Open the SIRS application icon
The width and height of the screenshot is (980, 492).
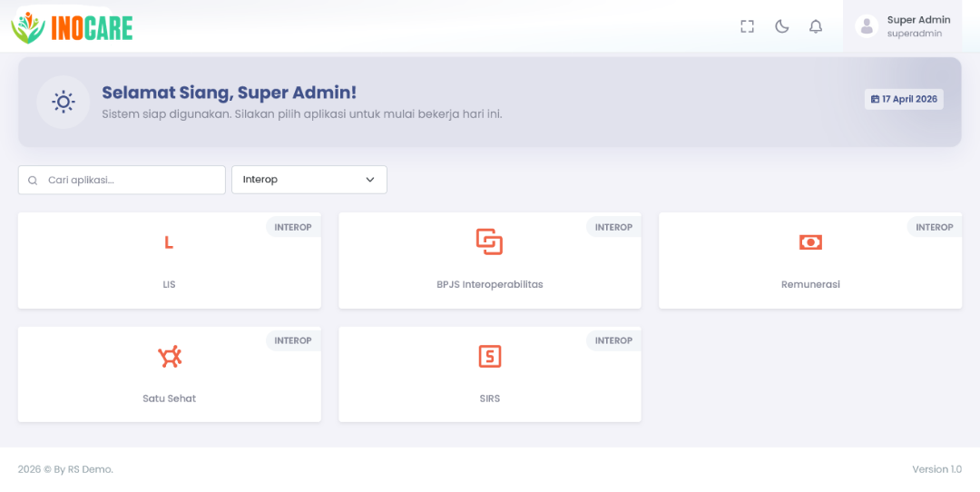click(489, 357)
